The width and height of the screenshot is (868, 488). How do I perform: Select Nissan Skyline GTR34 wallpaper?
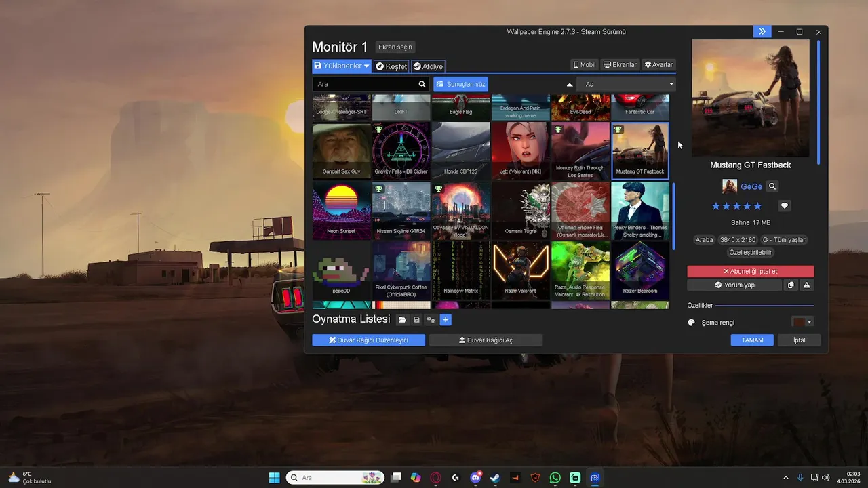tap(401, 210)
